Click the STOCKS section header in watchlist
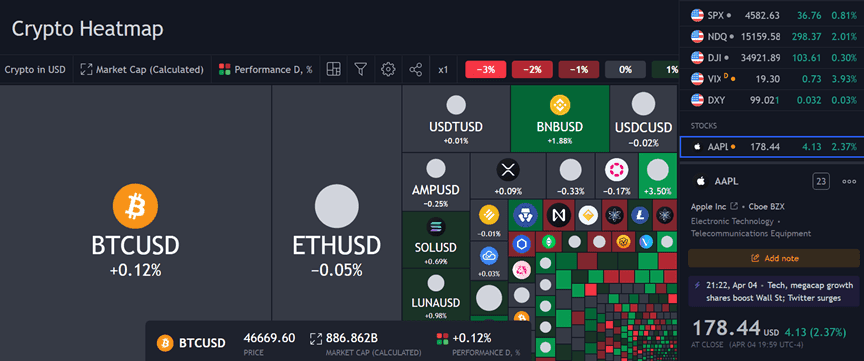The height and width of the screenshot is (361, 864). (x=703, y=126)
